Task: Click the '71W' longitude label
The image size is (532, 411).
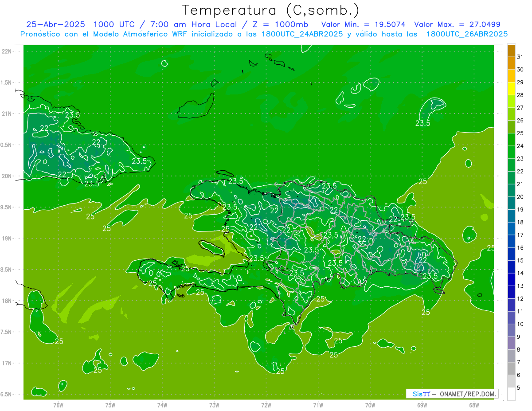Action: pyautogui.click(x=318, y=406)
